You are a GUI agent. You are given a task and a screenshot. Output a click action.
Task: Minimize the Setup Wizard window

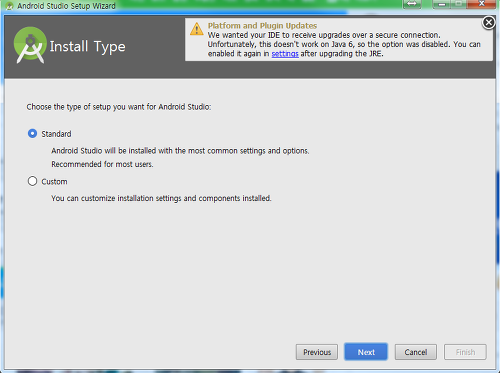442,4
